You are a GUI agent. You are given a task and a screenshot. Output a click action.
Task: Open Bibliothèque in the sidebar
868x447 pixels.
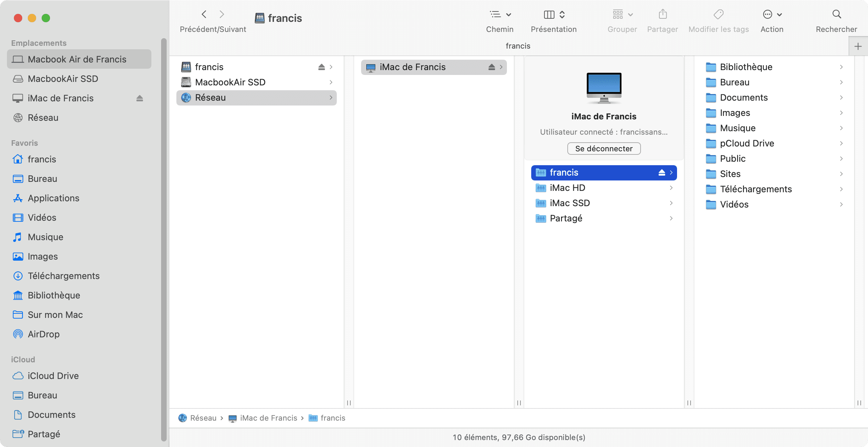point(79,295)
